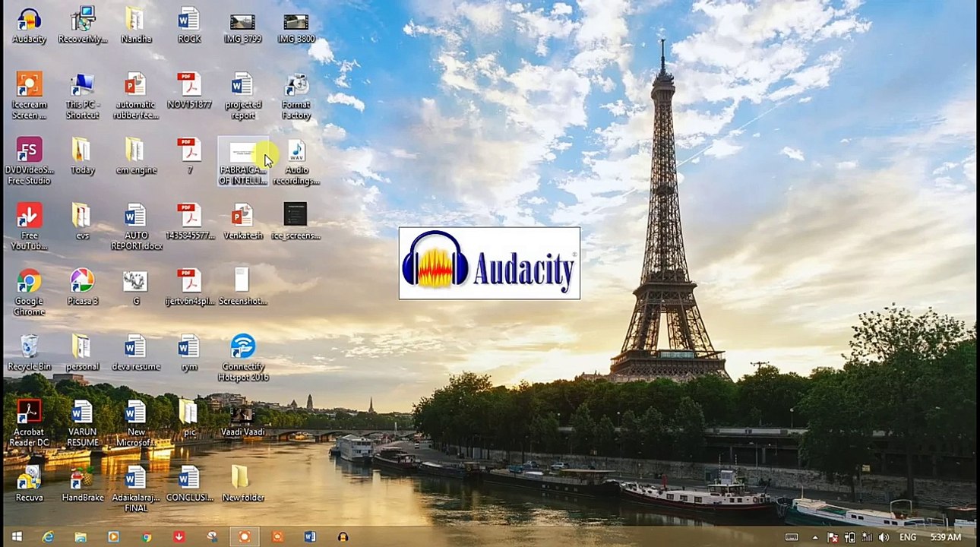
Task: Select the Acrobat Reader DC shortcut
Action: pos(29,423)
